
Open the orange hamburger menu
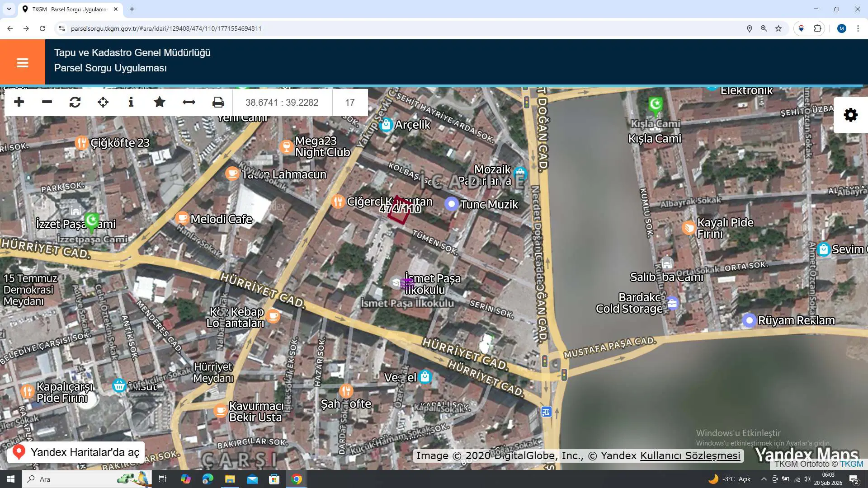click(x=23, y=62)
